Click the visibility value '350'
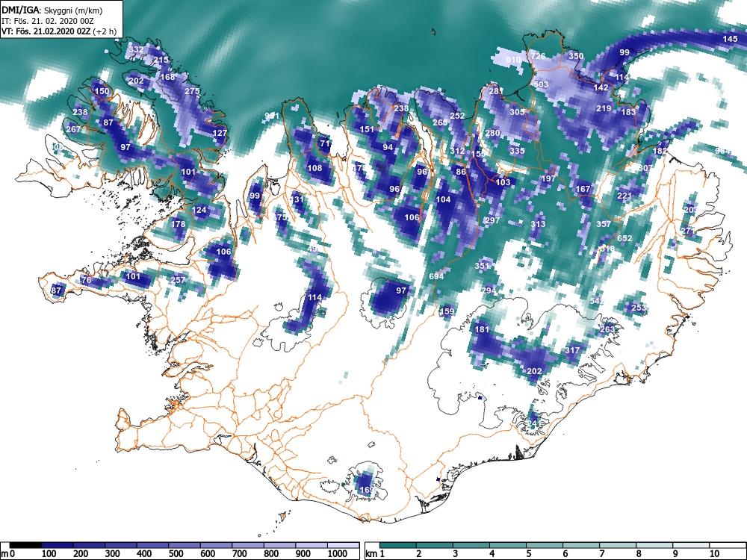747x560 pixels. (576, 56)
